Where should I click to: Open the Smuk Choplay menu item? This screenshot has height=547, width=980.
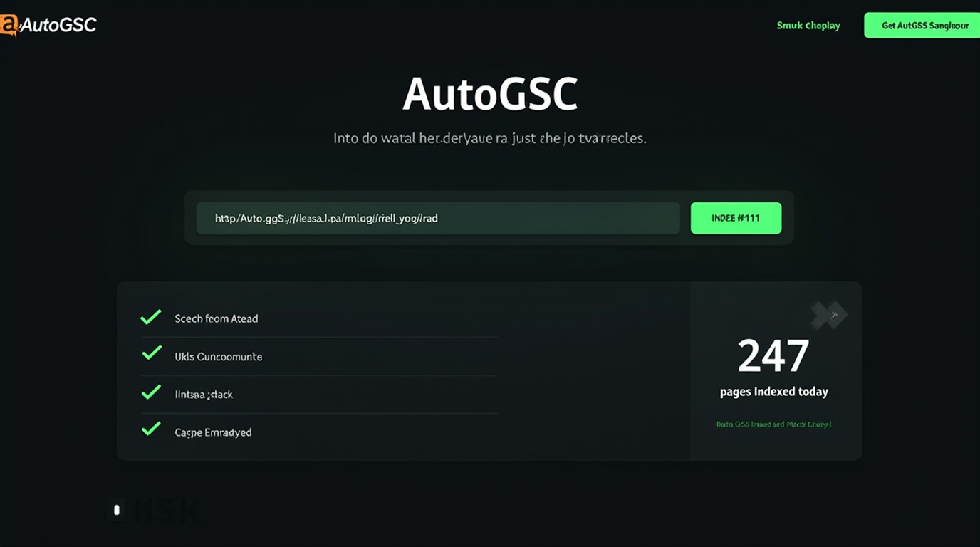point(808,25)
